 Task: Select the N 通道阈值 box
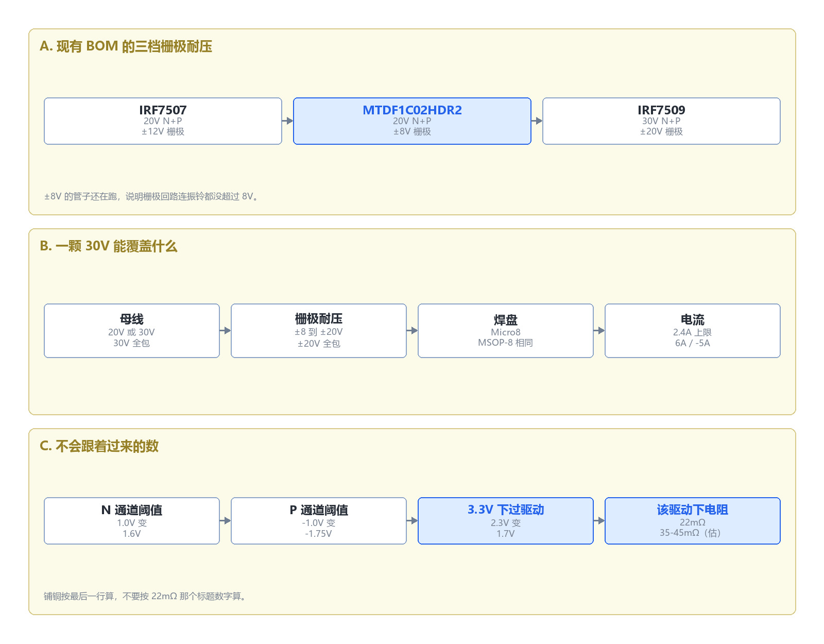[132, 521]
